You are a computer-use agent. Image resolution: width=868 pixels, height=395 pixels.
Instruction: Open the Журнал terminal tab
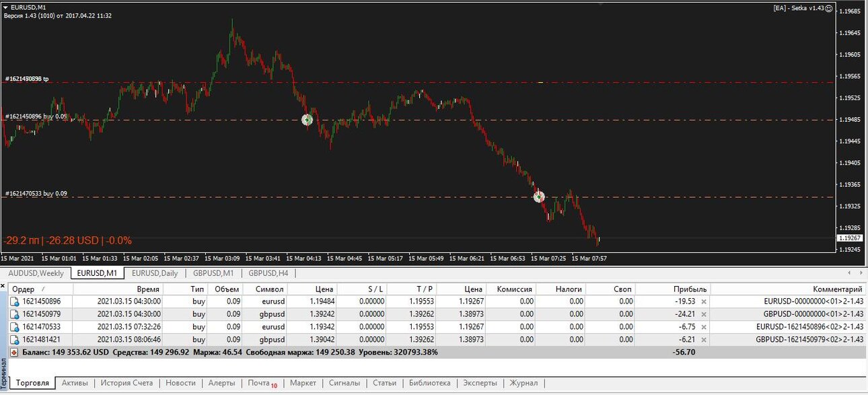pyautogui.click(x=523, y=383)
